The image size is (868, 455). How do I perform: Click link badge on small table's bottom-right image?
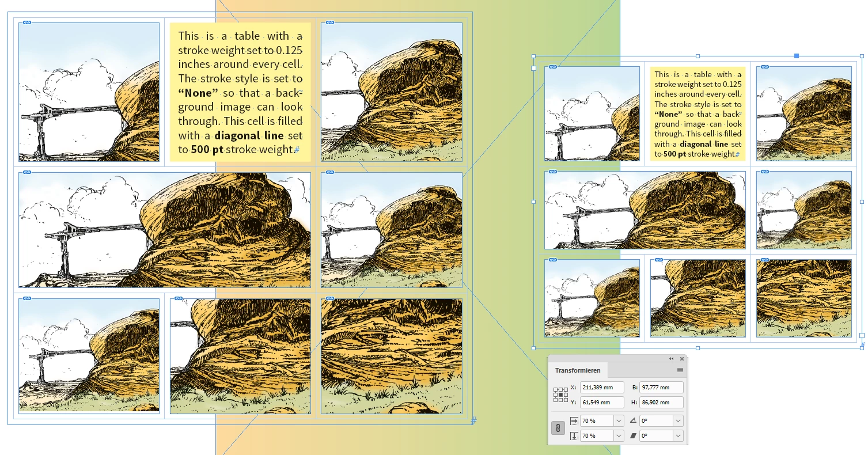(x=764, y=260)
